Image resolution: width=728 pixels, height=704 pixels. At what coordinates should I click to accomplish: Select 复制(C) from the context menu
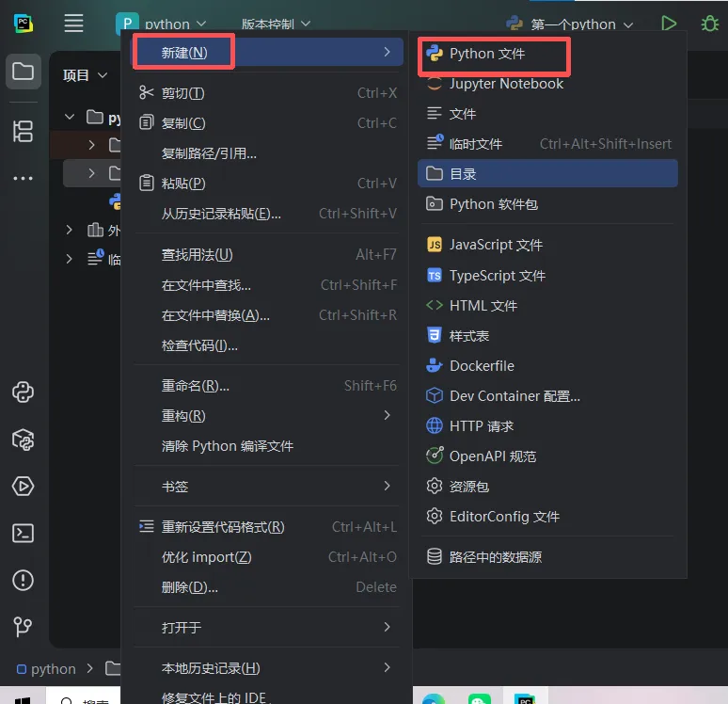pos(267,123)
